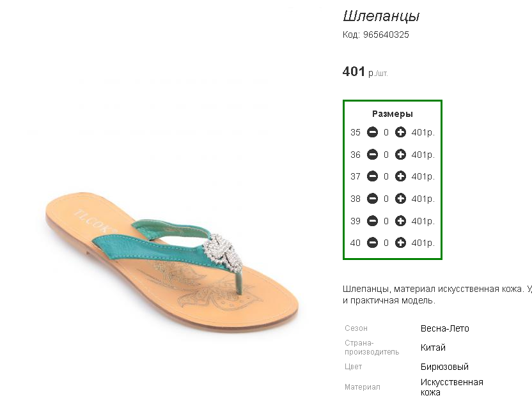This screenshot has height=405, width=532.
Task: Increase quantity for size 38
Action: (400, 199)
